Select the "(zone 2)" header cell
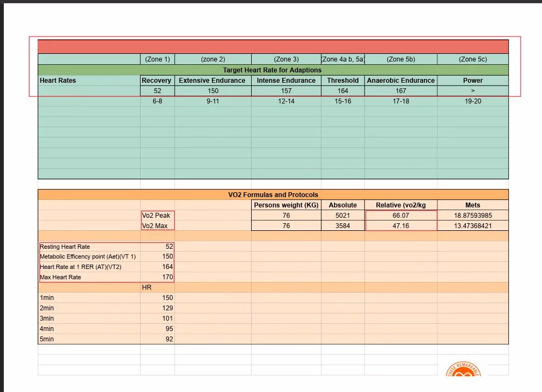 [x=213, y=59]
